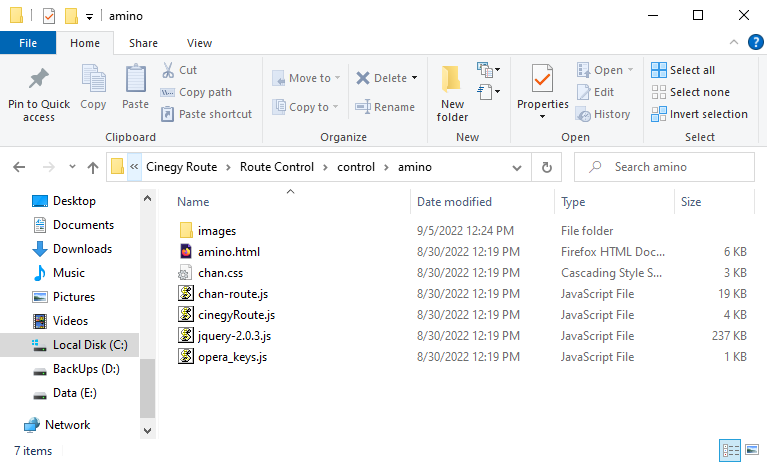The height and width of the screenshot is (462, 767).
Task: Switch to the Share tab
Action: point(143,43)
